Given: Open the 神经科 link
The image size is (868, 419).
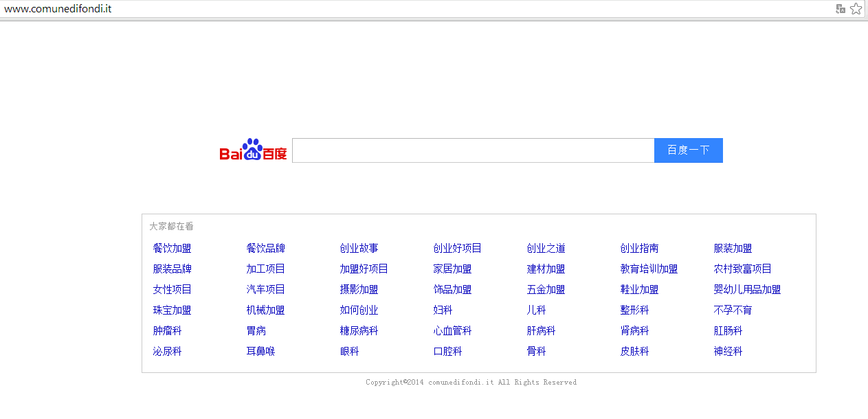Looking at the screenshot, I should [x=728, y=352].
